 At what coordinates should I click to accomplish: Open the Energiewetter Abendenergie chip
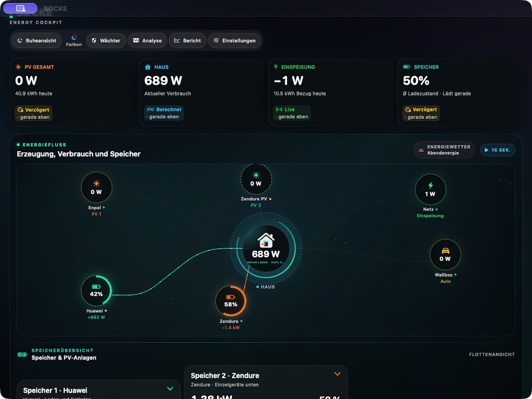[x=445, y=150]
